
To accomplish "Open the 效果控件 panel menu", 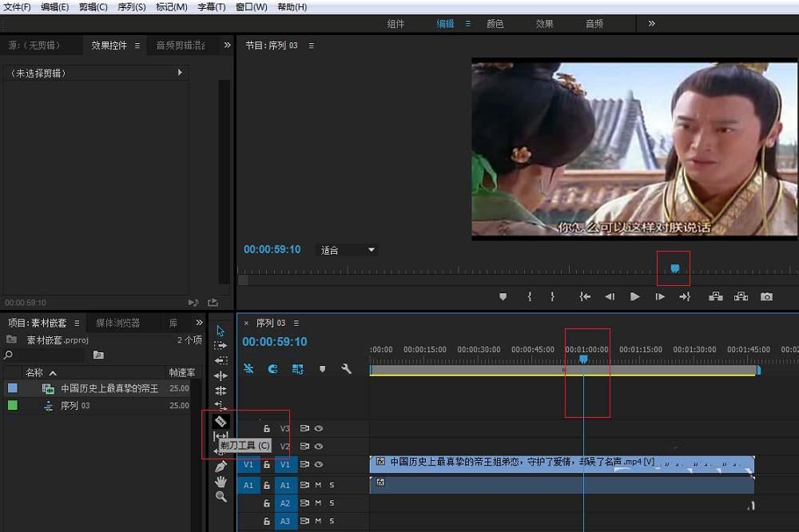I will tap(138, 46).
